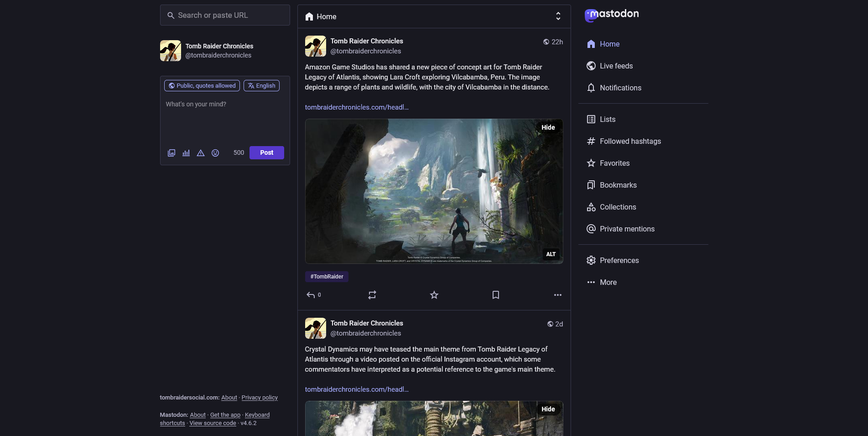Open Live feeds

tap(610, 66)
